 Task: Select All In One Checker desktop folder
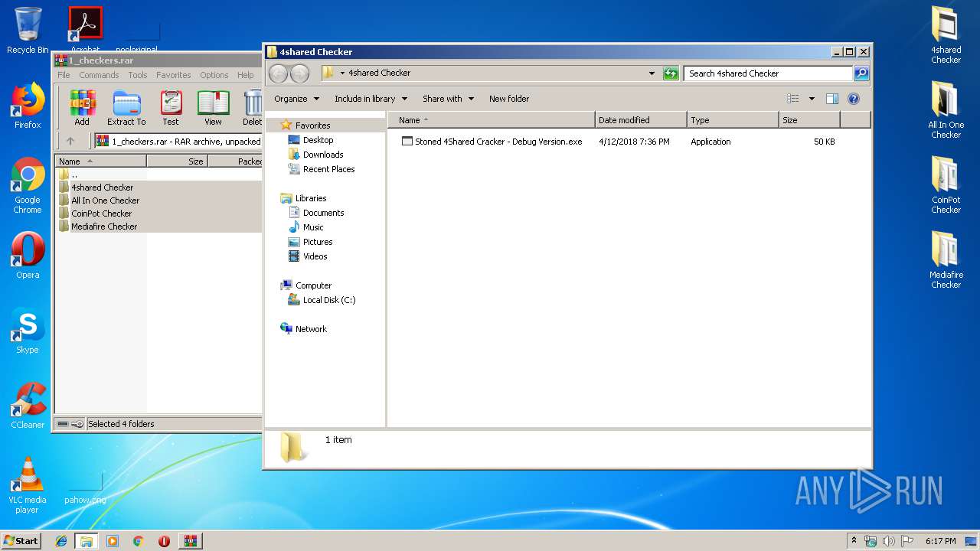point(946,110)
